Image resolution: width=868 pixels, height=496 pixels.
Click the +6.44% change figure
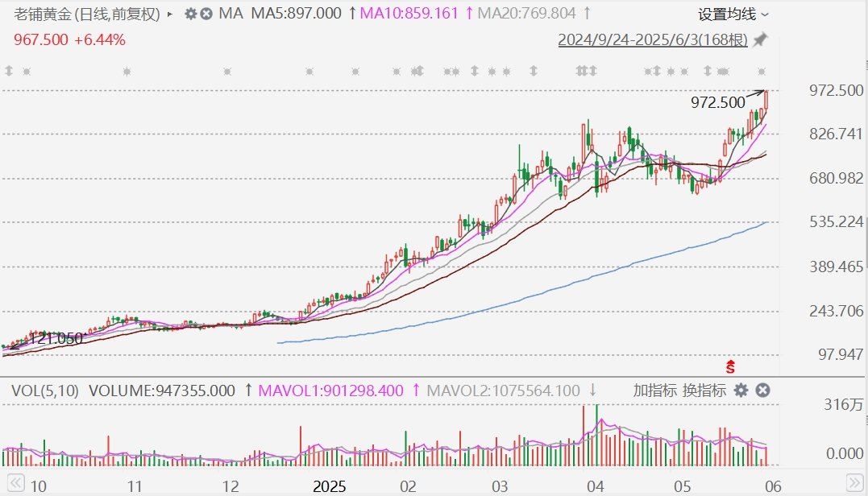tap(100, 39)
